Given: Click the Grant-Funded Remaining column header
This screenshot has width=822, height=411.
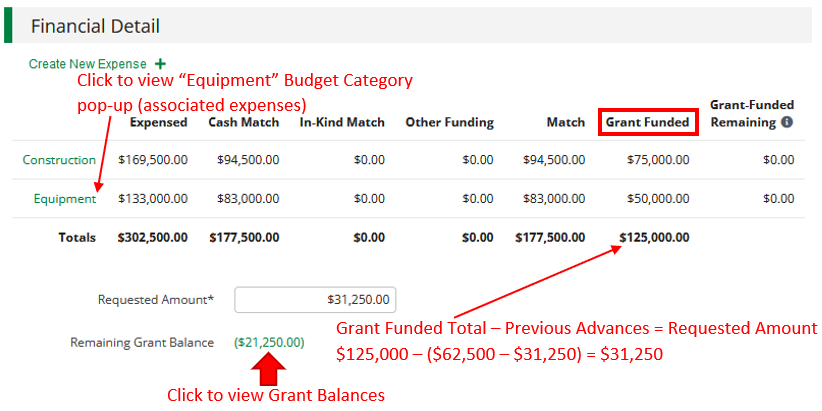Looking at the screenshot, I should pyautogui.click(x=750, y=113).
